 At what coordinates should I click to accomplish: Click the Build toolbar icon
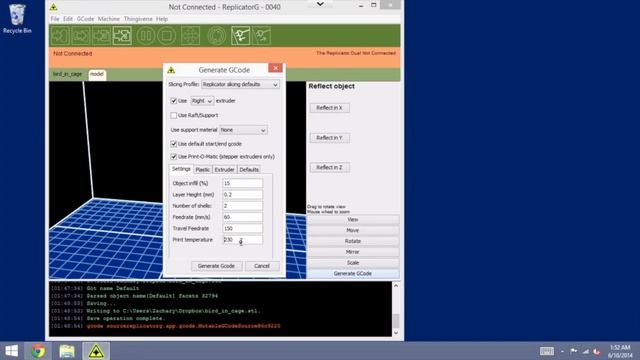click(x=60, y=36)
